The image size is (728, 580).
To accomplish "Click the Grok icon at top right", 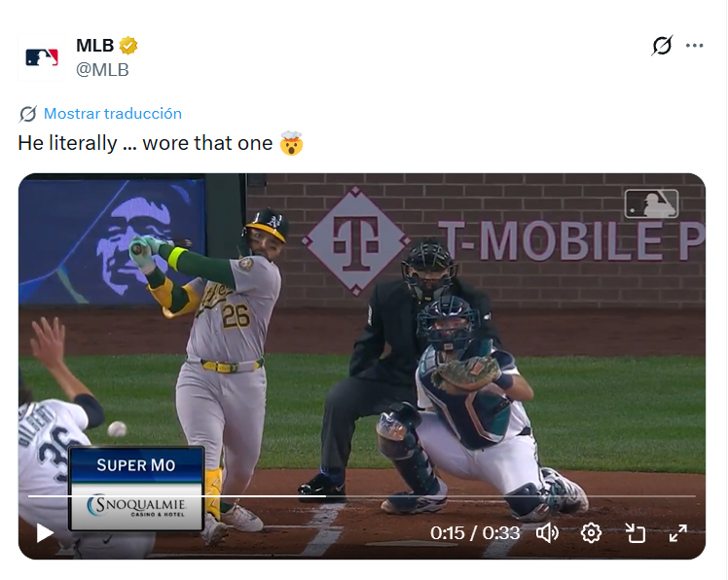I will [x=662, y=46].
